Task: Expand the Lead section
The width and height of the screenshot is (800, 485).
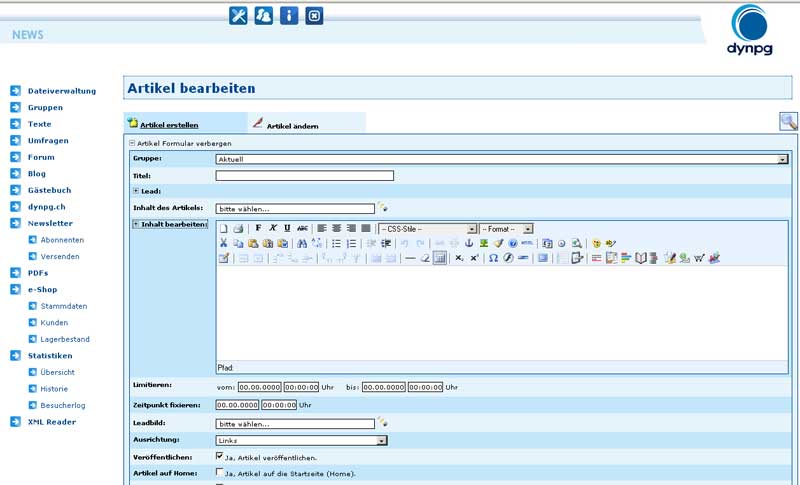Action: [x=136, y=191]
